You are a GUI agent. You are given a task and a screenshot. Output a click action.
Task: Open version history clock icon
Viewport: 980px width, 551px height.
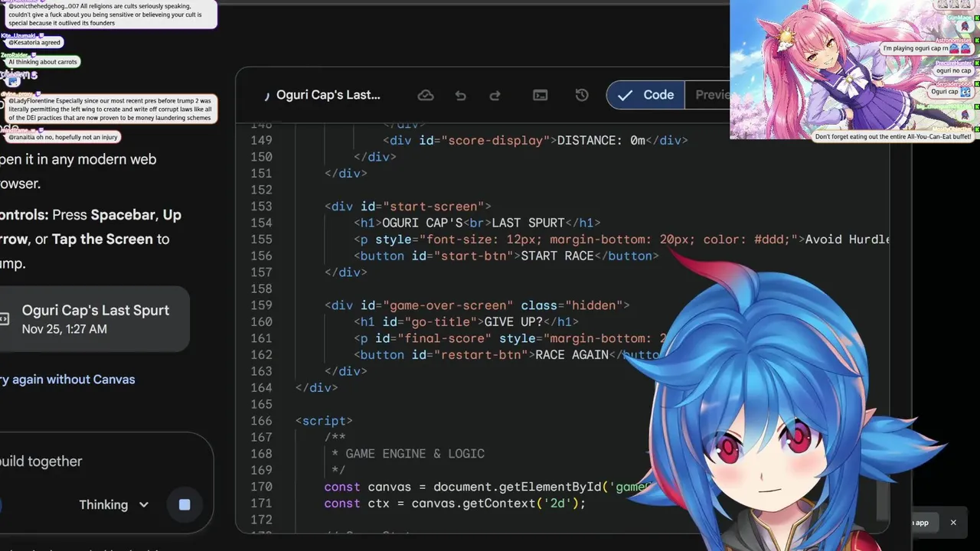582,95
